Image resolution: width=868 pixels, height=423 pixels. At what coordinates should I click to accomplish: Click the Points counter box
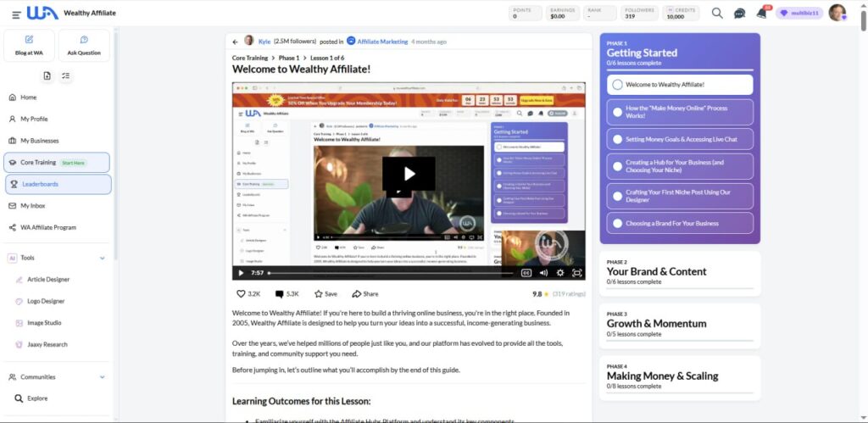(526, 14)
